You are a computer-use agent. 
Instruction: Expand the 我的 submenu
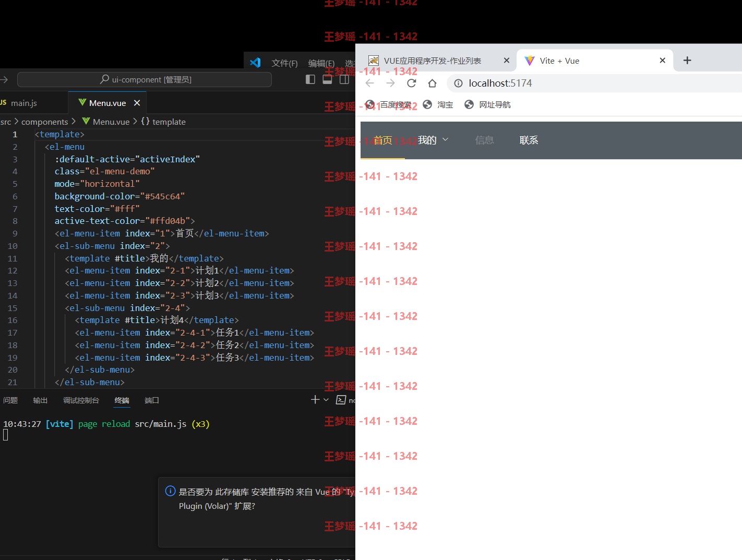tap(433, 140)
